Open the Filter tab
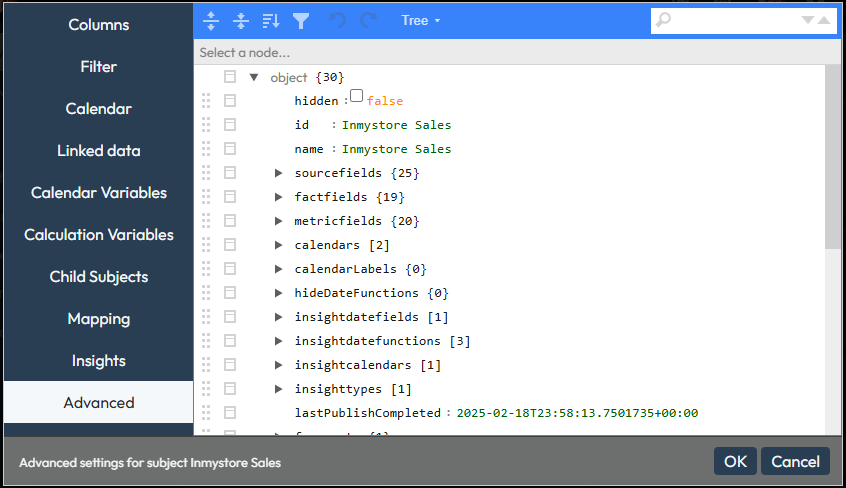 tap(98, 66)
